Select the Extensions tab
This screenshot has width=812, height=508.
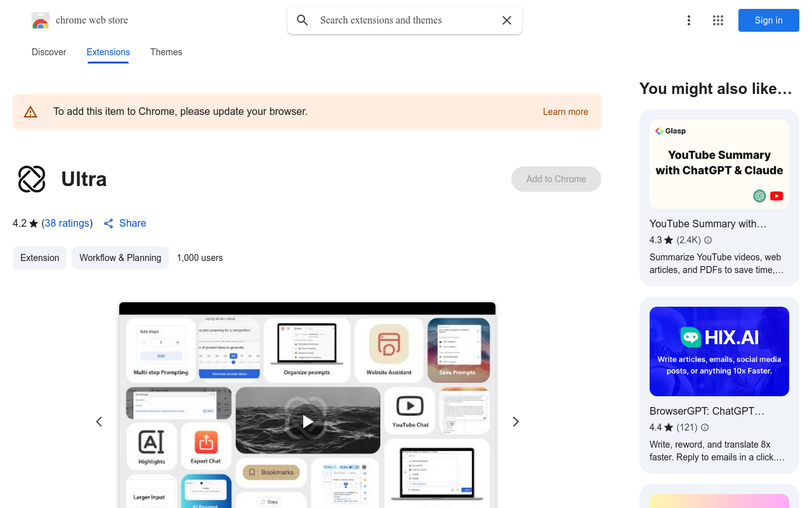(108, 52)
